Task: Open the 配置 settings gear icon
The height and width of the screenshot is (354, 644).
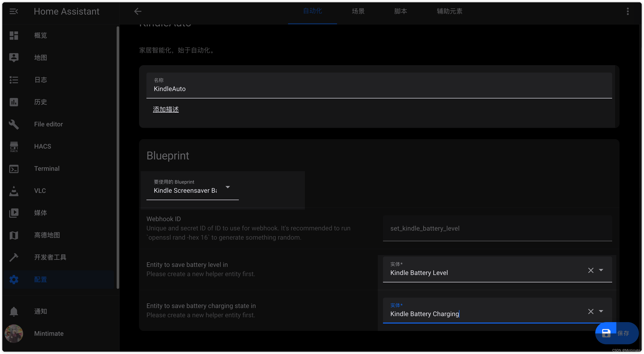Action: pos(14,279)
